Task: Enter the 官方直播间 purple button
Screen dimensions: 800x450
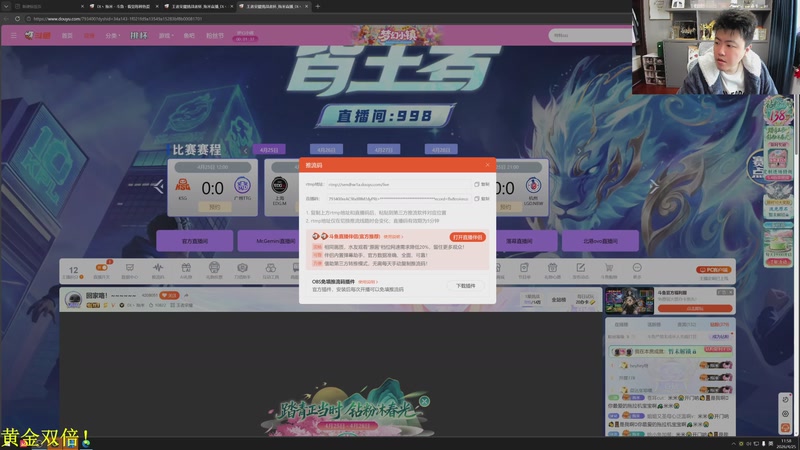Action: click(x=194, y=241)
